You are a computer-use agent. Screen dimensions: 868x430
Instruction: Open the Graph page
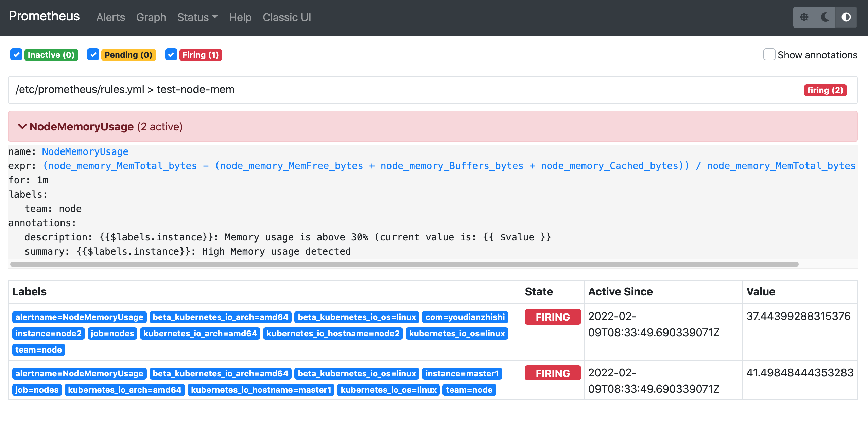(151, 17)
